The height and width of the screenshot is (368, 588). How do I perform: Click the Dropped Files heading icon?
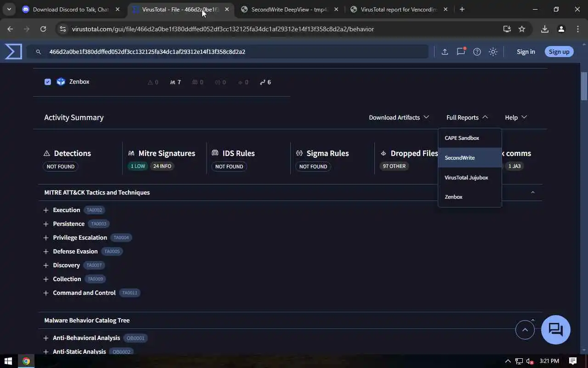point(384,153)
